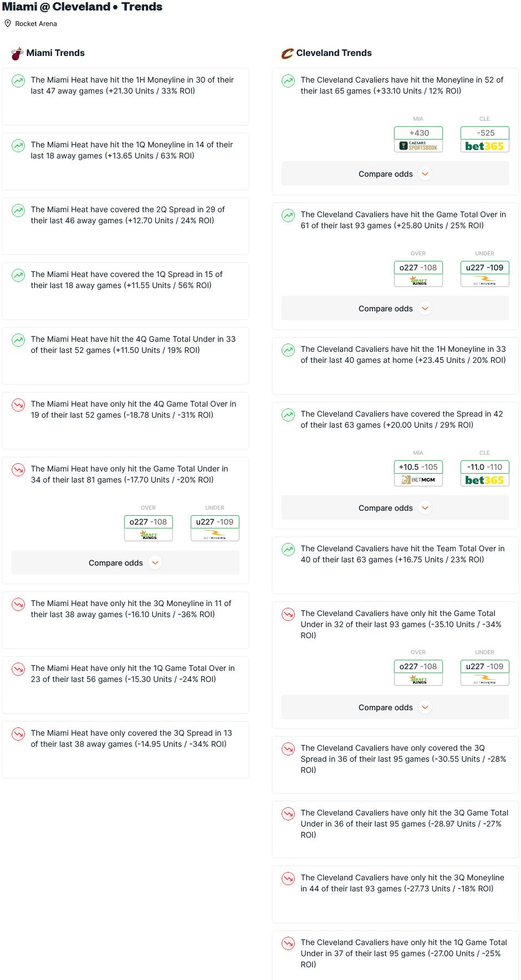Click the Cleveland Cavaliers team logo icon

click(x=287, y=53)
